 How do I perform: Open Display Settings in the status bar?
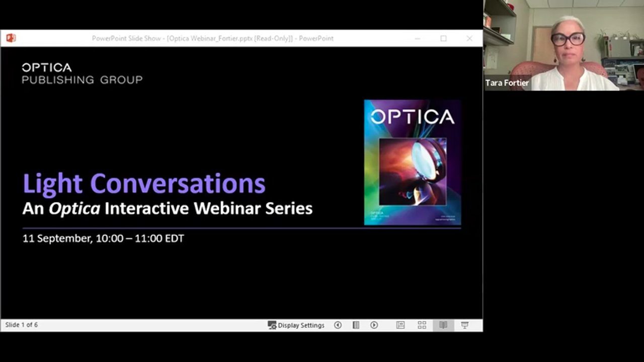(x=296, y=325)
